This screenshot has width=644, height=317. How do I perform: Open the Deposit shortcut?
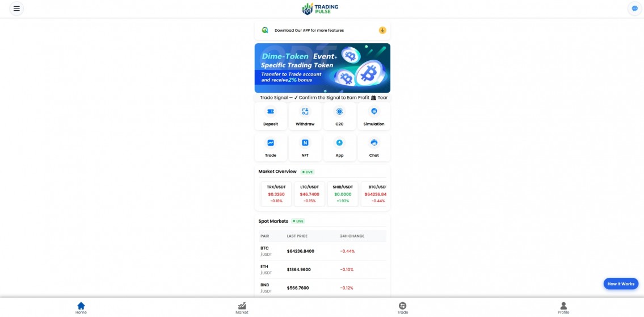click(x=271, y=116)
